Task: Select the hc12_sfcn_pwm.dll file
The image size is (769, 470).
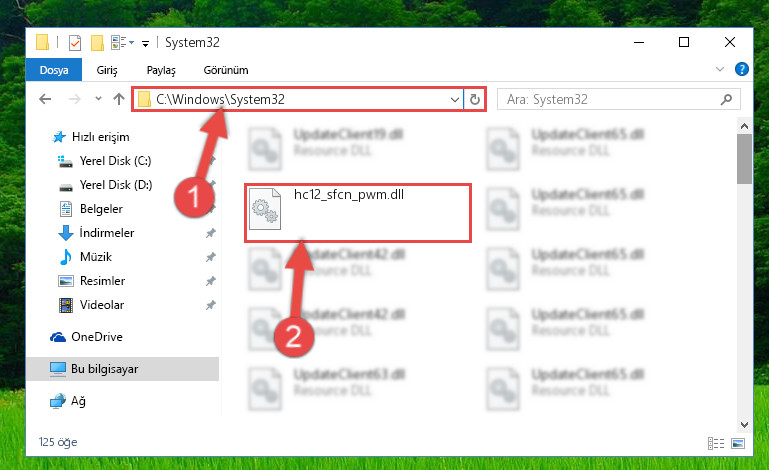Action: coord(358,213)
